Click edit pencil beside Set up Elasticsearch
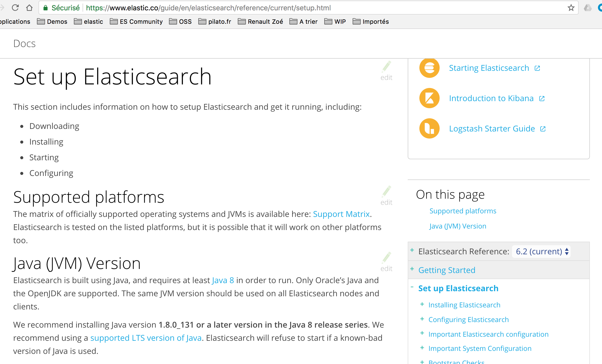 coord(386,67)
